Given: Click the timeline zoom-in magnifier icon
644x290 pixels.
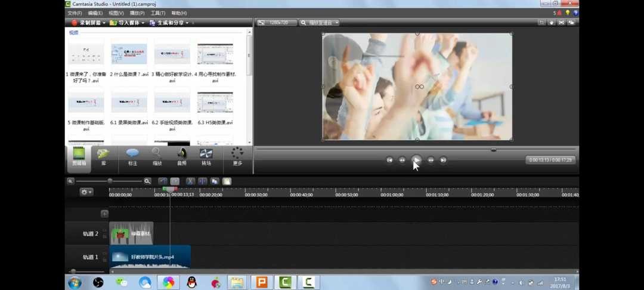Looking at the screenshot, I should (147, 181).
